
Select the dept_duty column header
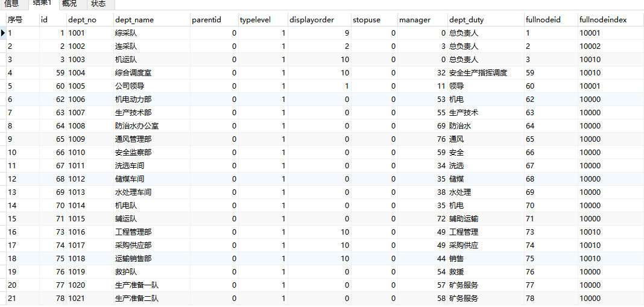click(486, 20)
